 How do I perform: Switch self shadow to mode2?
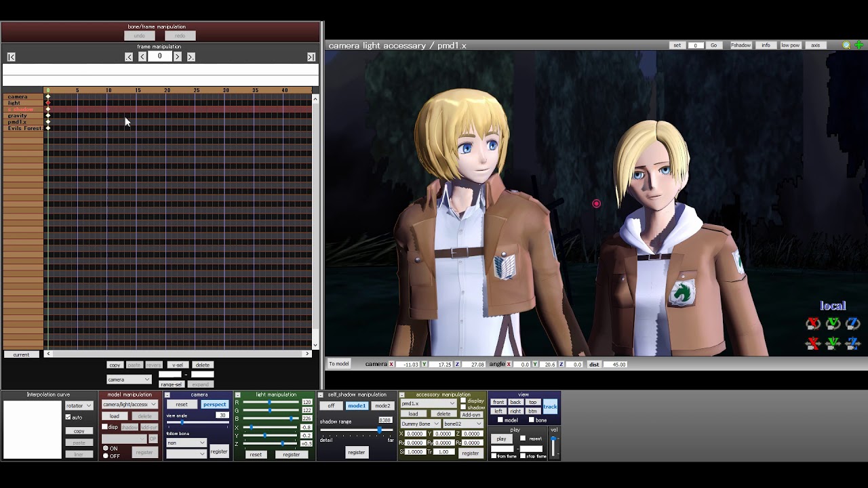(382, 406)
